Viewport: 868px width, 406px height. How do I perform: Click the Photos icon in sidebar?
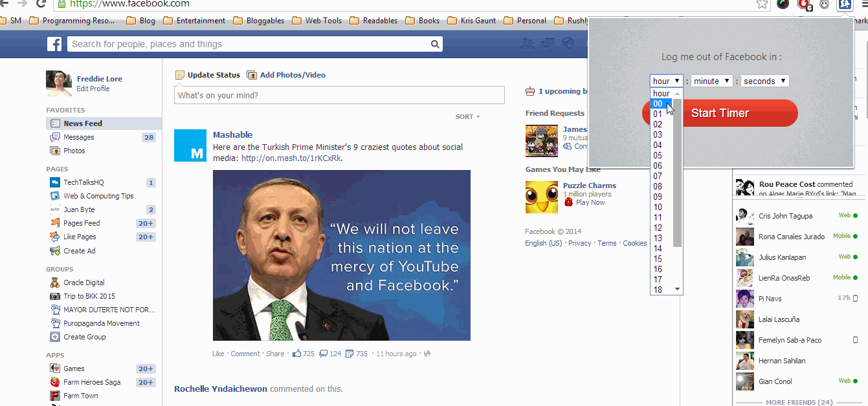click(x=55, y=151)
